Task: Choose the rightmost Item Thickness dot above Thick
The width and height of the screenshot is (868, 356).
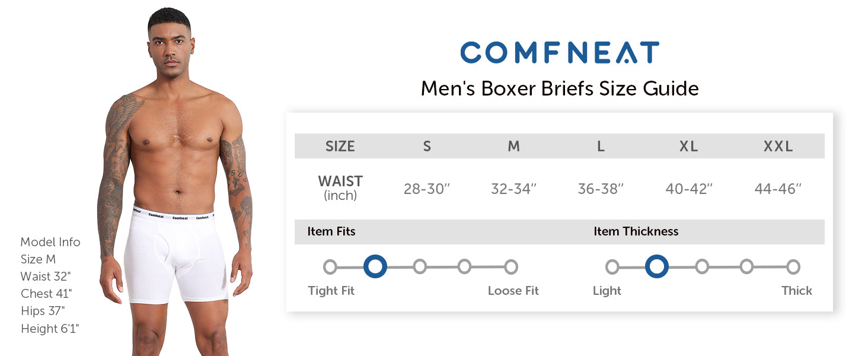Action: click(x=793, y=267)
